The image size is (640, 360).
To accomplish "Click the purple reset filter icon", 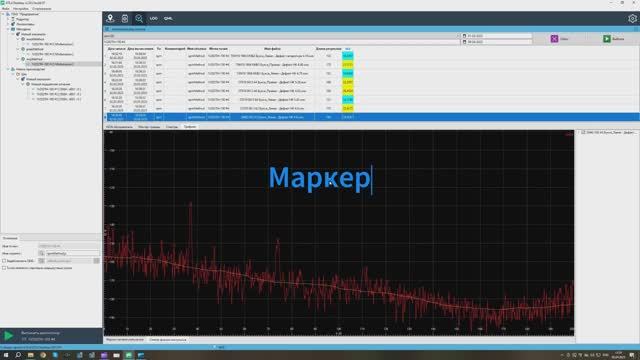I will 554,39.
